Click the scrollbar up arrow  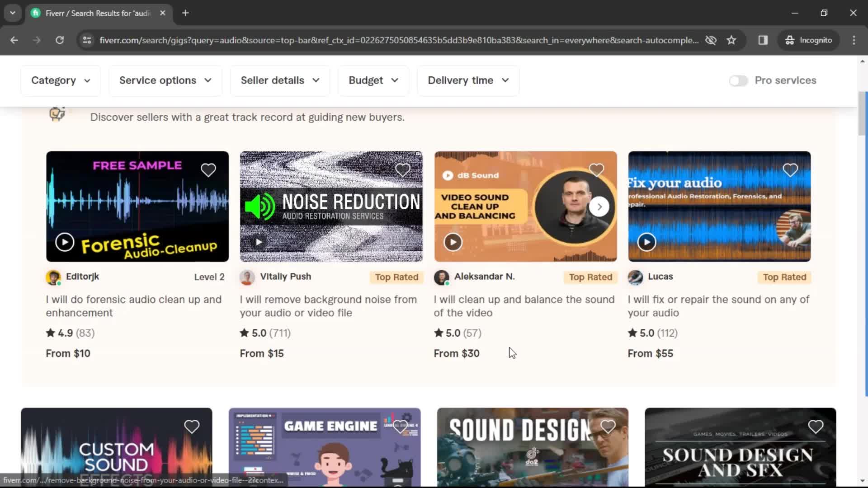(x=863, y=61)
